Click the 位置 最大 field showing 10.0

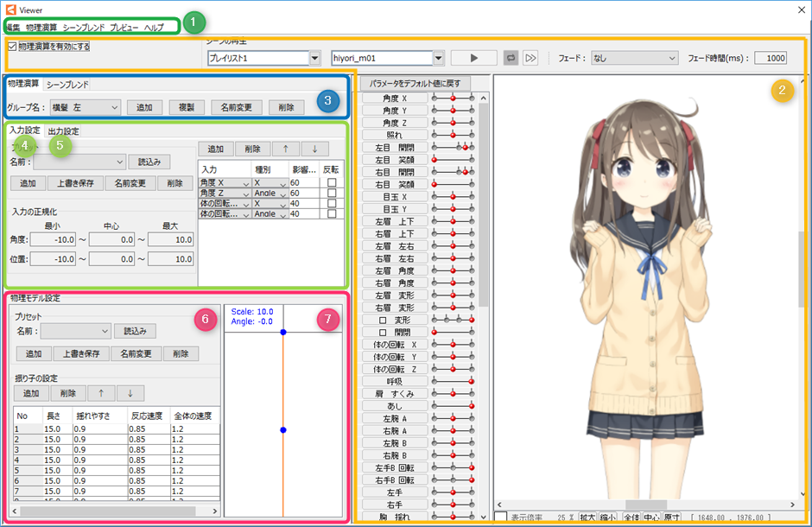tap(171, 259)
